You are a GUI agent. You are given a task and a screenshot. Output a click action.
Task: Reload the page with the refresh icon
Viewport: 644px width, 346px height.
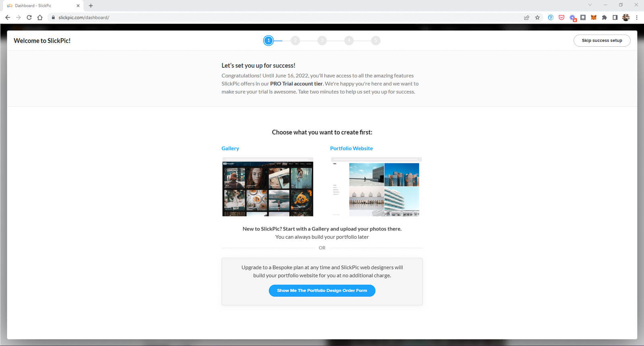click(x=29, y=18)
